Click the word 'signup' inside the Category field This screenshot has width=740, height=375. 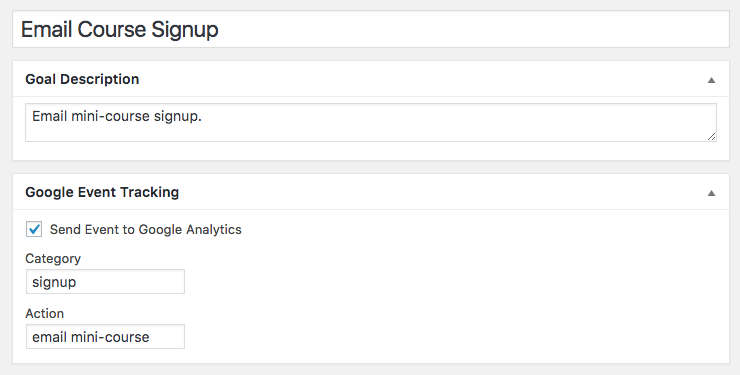[54, 283]
